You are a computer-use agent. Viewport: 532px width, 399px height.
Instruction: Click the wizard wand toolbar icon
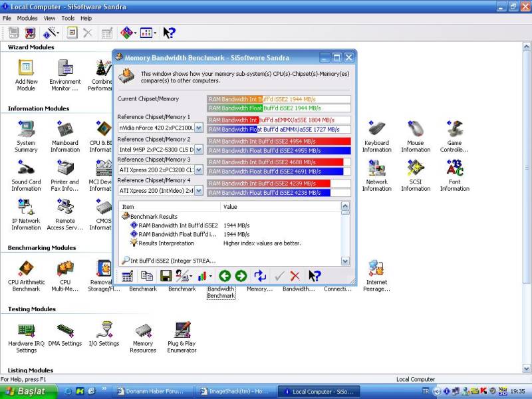pos(51,33)
